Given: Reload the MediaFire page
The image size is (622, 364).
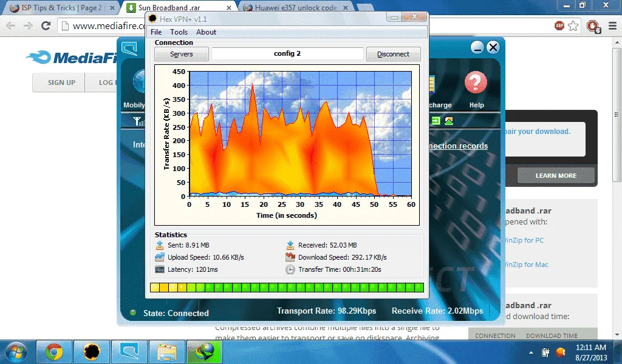Looking at the screenshot, I should point(46,26).
